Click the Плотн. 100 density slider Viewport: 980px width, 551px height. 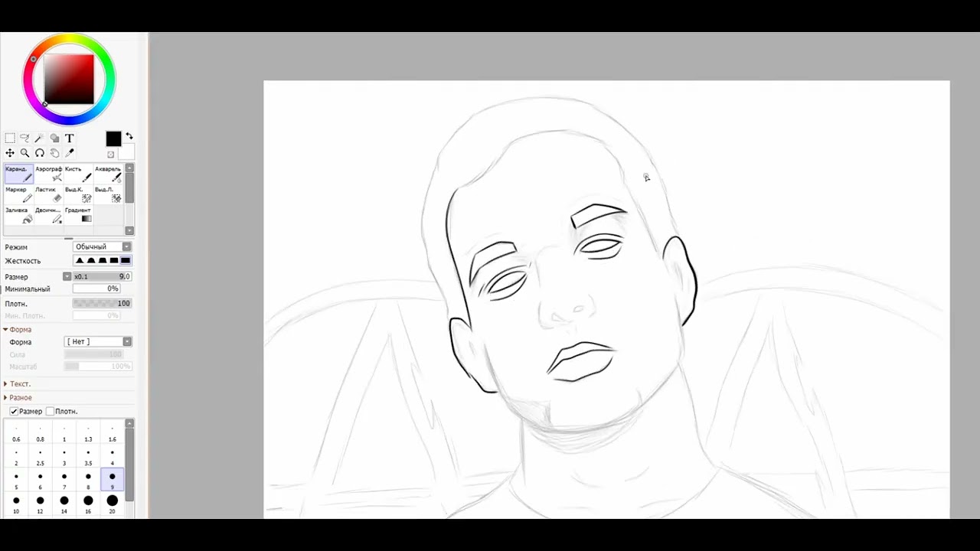coord(102,303)
